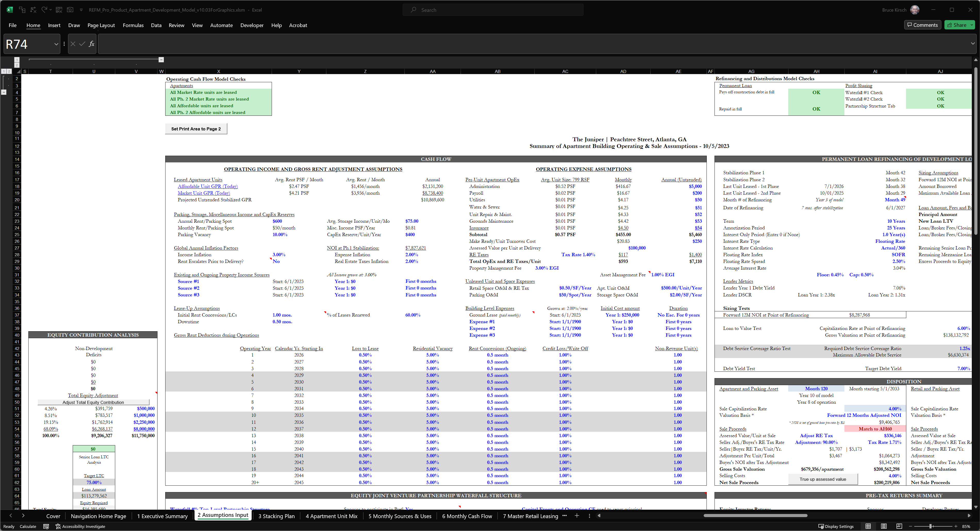Collapse column group with minus button
This screenshot has height=531, width=980.
click(161, 60)
